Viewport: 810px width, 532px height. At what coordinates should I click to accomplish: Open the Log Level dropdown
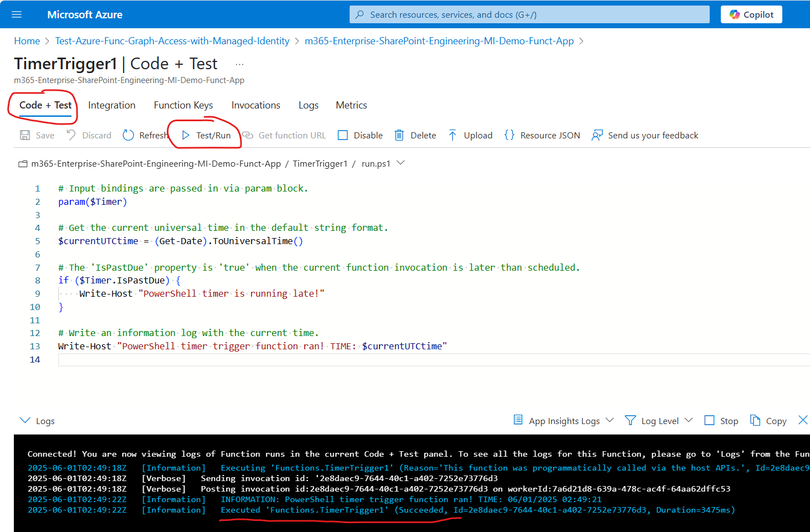[x=689, y=421]
